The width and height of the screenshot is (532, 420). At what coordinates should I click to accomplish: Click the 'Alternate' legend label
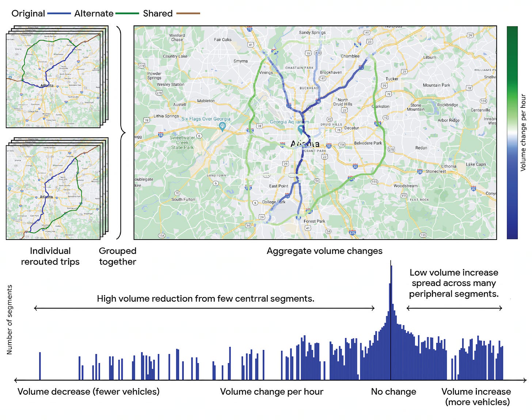[x=94, y=14]
